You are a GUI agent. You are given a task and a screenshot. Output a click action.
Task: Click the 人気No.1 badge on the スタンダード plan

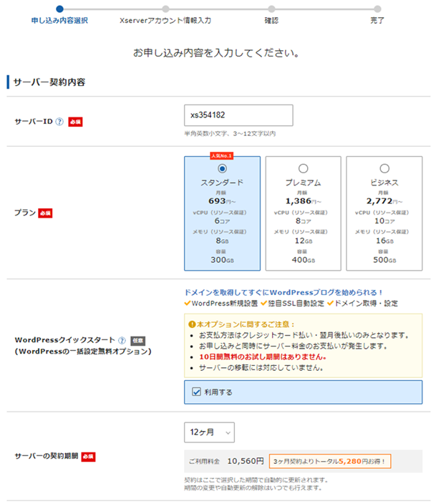(222, 155)
